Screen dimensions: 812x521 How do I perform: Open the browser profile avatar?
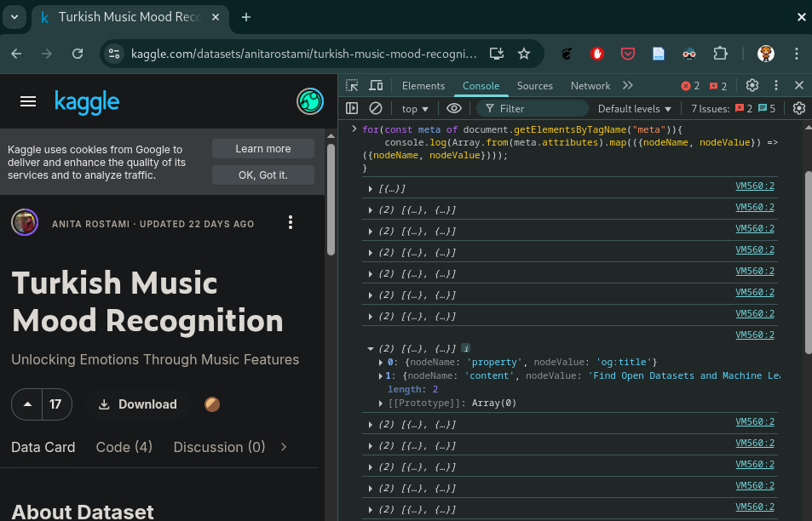pos(765,54)
